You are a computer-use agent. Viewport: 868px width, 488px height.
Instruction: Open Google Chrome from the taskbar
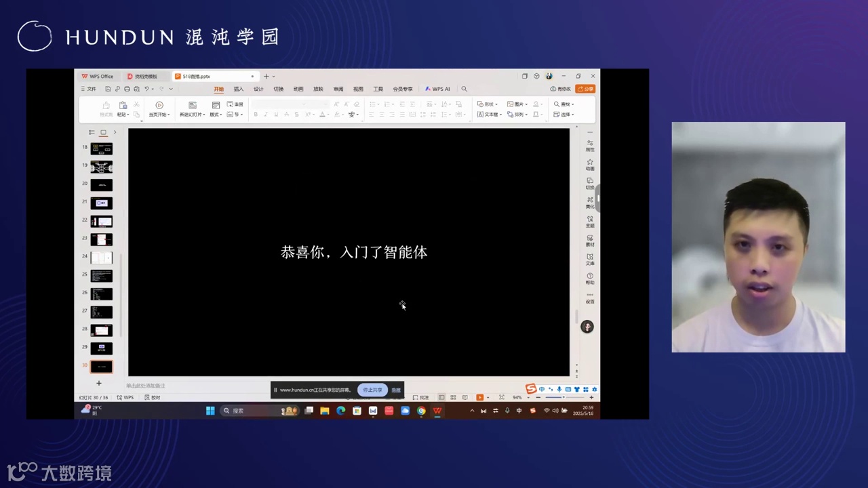pyautogui.click(x=421, y=411)
